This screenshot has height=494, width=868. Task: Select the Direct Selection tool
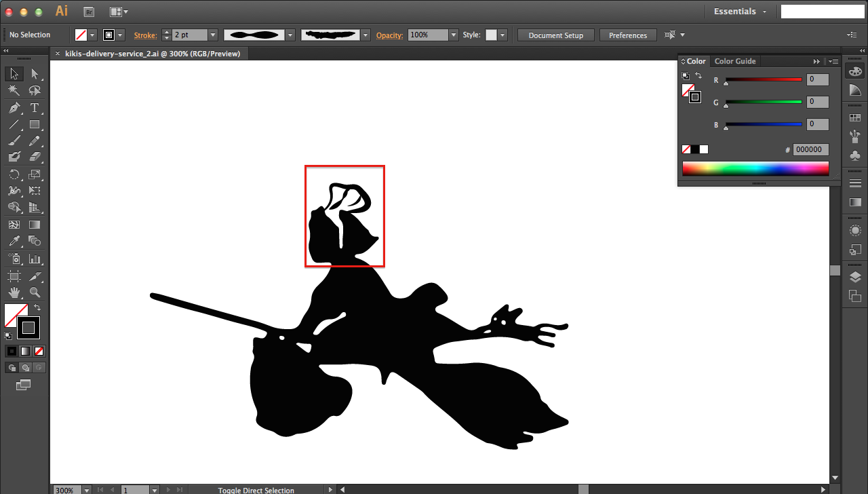point(35,74)
